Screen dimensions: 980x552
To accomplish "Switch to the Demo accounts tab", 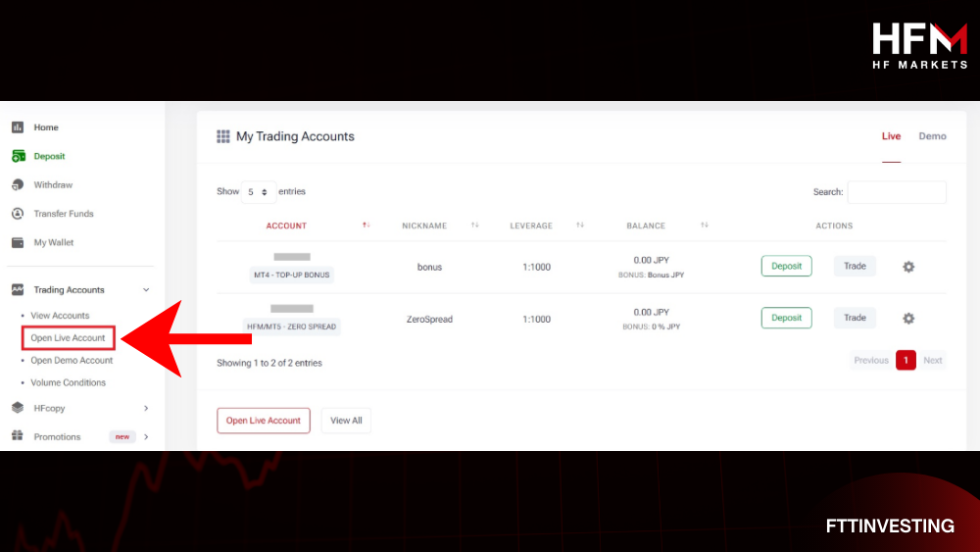I will click(932, 136).
